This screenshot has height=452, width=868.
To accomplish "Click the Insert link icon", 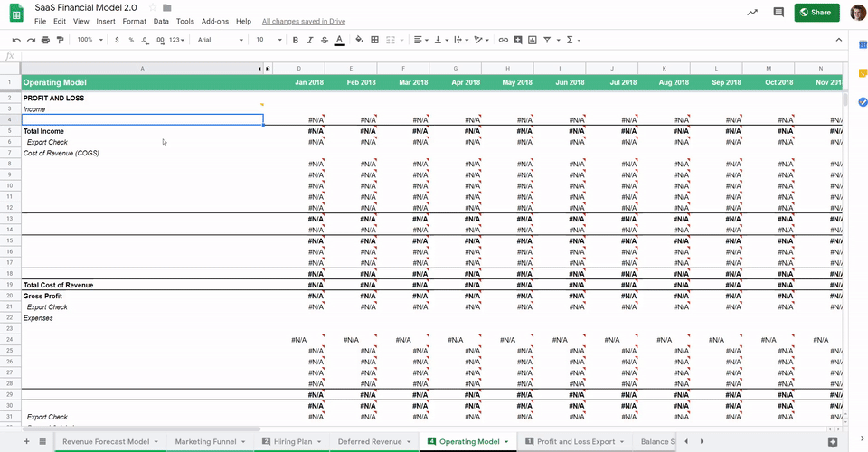I will 504,40.
